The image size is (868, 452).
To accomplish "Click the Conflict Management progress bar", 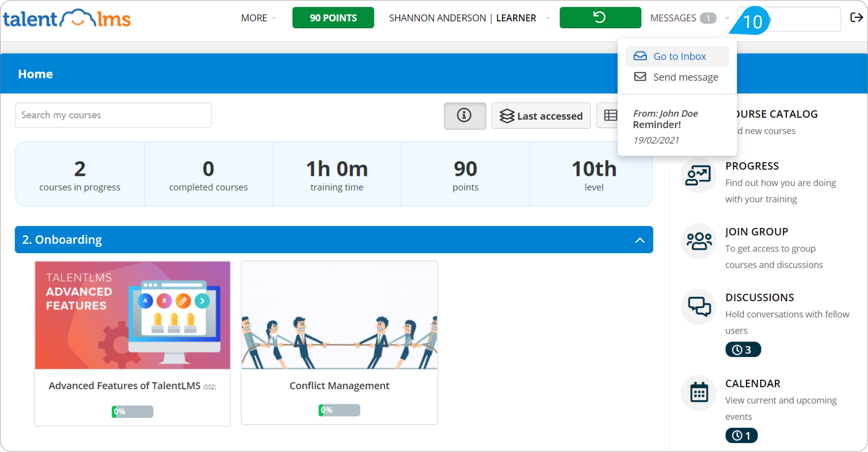I will coord(339,410).
